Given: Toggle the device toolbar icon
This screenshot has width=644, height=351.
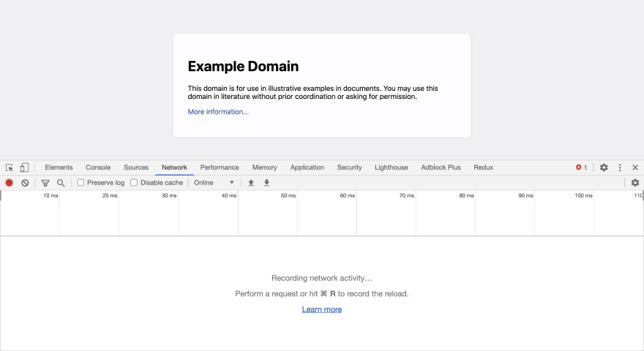Looking at the screenshot, I should [25, 168].
